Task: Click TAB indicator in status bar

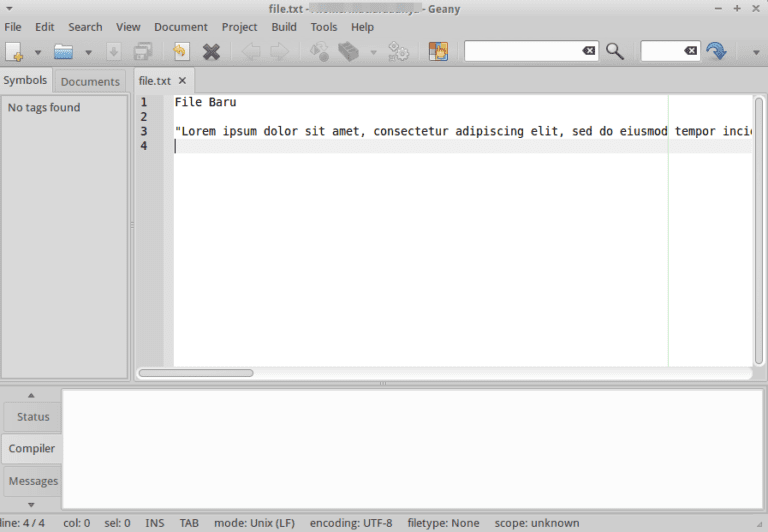Action: pos(189,523)
